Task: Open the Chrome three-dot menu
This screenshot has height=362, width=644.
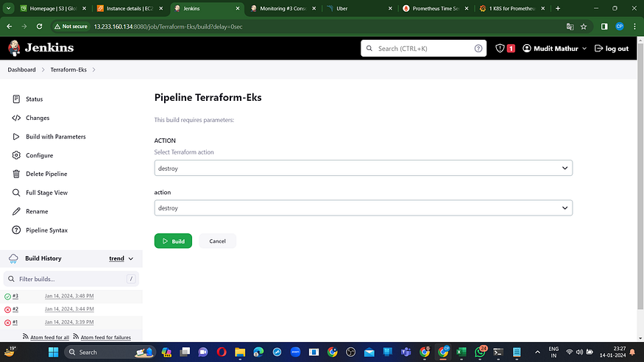Action: [634, 26]
